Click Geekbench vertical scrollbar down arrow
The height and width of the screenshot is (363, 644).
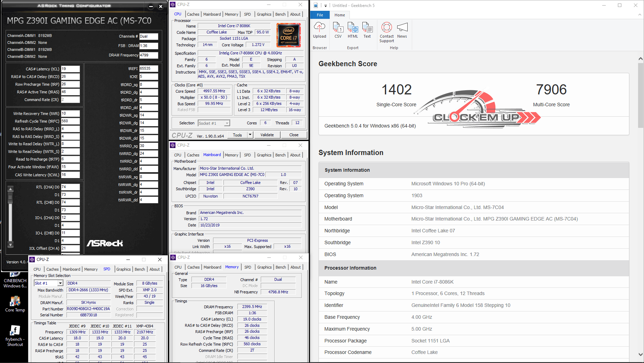tap(641, 354)
